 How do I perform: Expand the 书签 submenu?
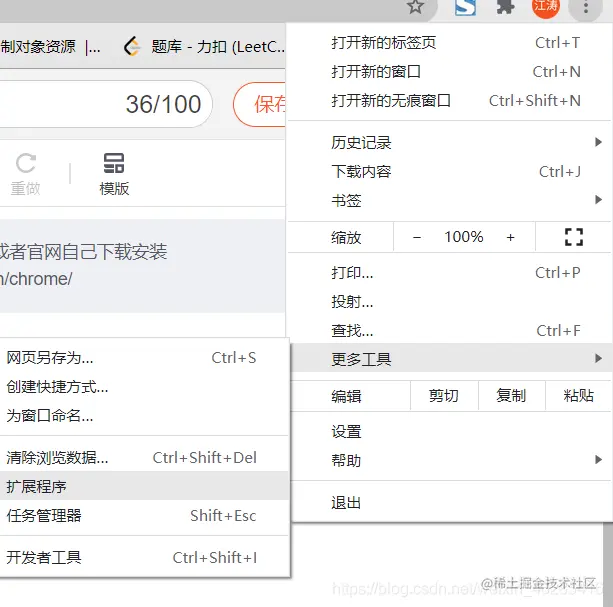(449, 200)
